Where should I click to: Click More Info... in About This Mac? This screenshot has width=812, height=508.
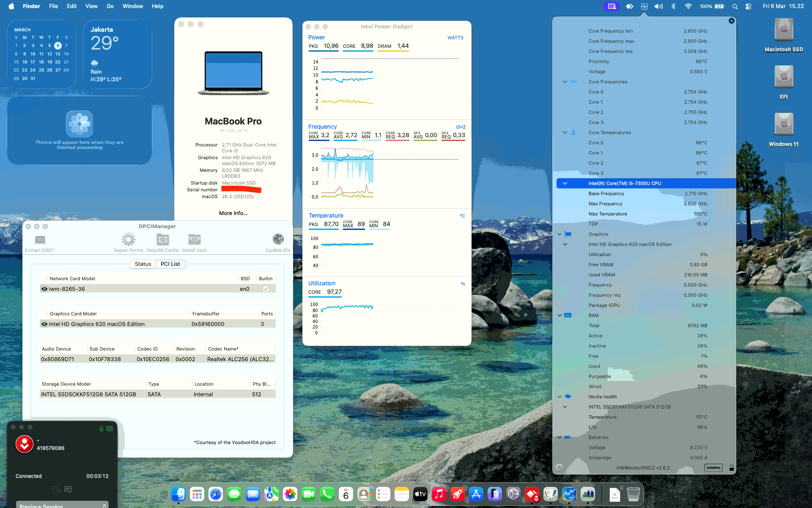(x=233, y=213)
